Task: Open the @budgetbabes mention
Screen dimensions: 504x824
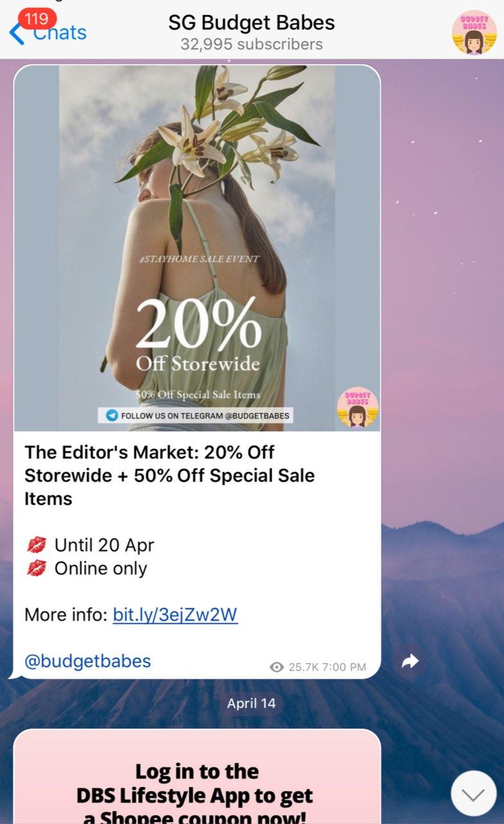Action: click(x=88, y=661)
